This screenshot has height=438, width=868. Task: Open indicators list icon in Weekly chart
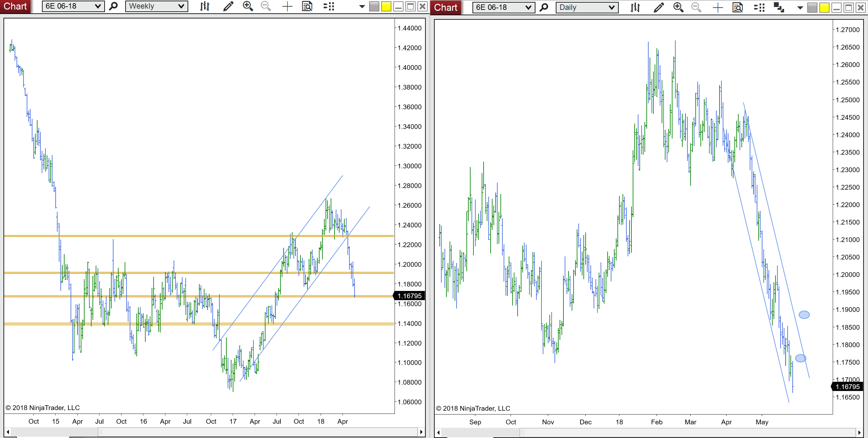(x=328, y=6)
